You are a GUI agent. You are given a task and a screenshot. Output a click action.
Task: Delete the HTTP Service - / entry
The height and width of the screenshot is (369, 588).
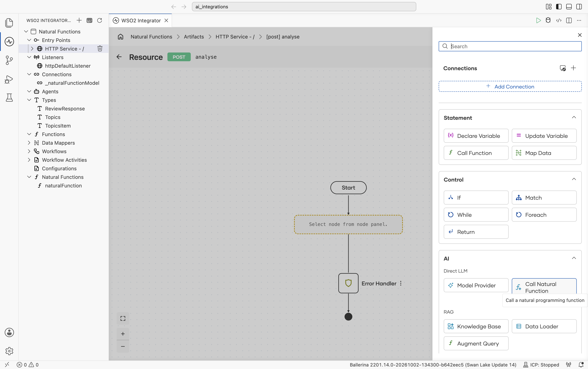pos(100,49)
